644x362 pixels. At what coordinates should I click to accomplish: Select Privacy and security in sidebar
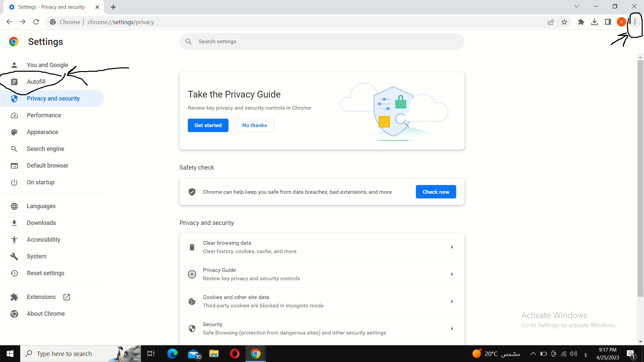coord(52,99)
